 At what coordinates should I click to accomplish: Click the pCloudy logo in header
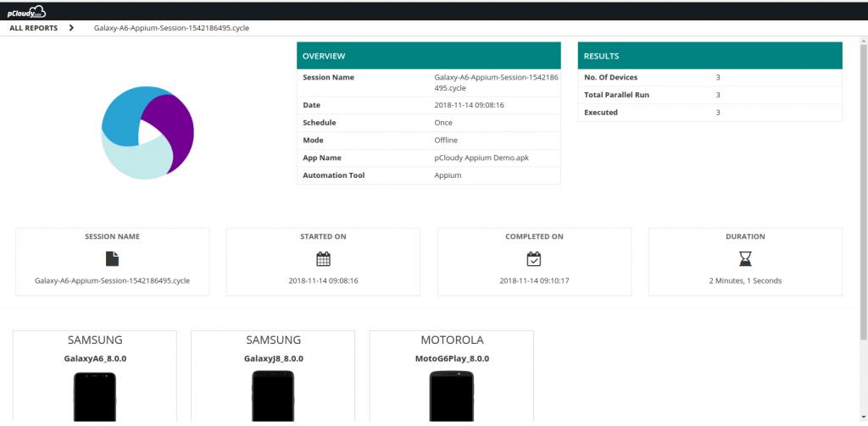click(x=26, y=11)
